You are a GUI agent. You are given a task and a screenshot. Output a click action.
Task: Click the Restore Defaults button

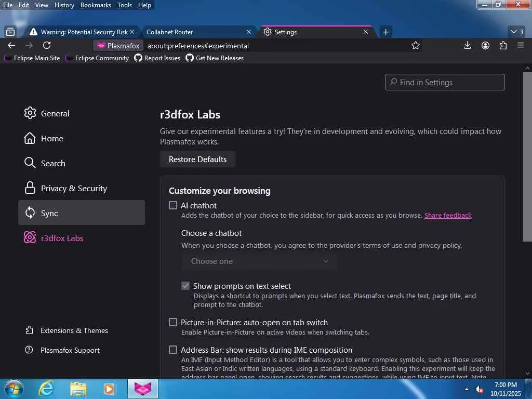[x=197, y=159]
